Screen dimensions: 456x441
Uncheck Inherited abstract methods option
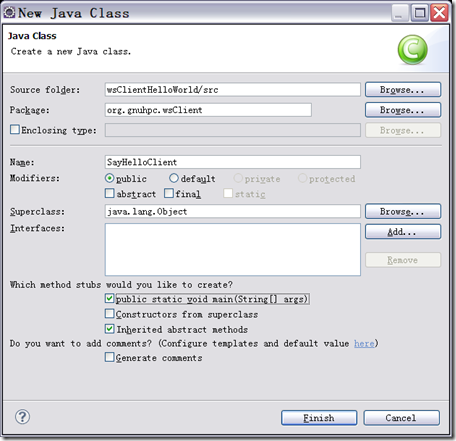109,329
